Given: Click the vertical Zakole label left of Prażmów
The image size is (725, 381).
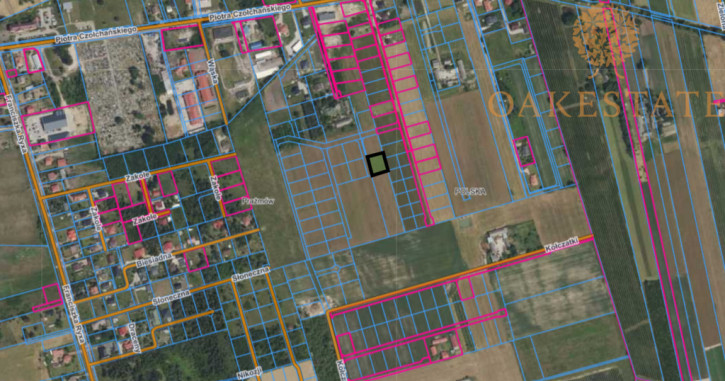Looking at the screenshot, I should (x=216, y=188).
